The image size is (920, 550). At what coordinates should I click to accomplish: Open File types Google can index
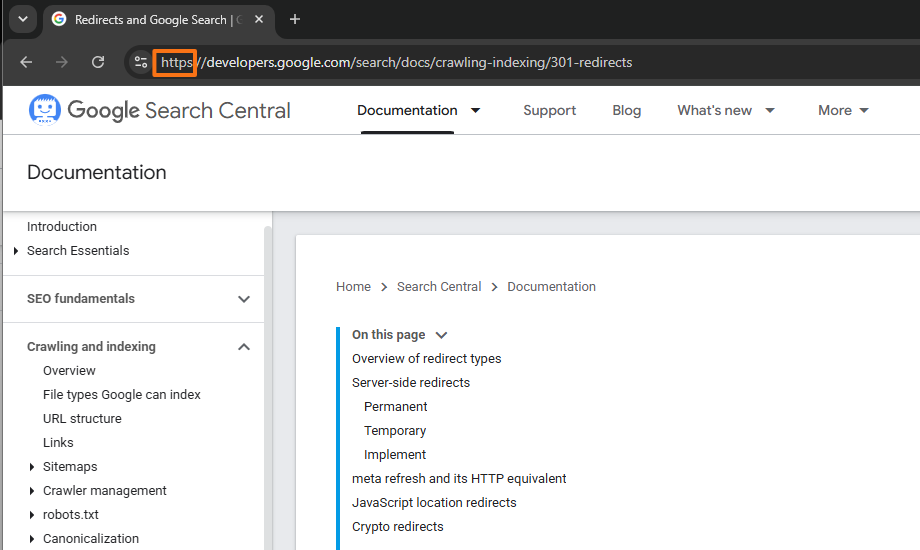121,395
